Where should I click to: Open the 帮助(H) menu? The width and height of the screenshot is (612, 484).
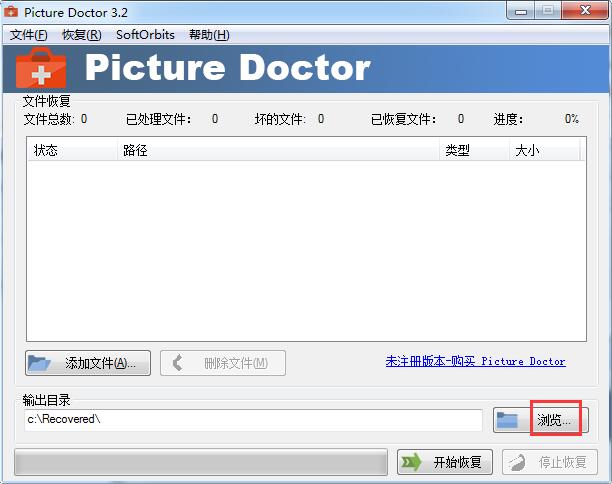point(209,35)
